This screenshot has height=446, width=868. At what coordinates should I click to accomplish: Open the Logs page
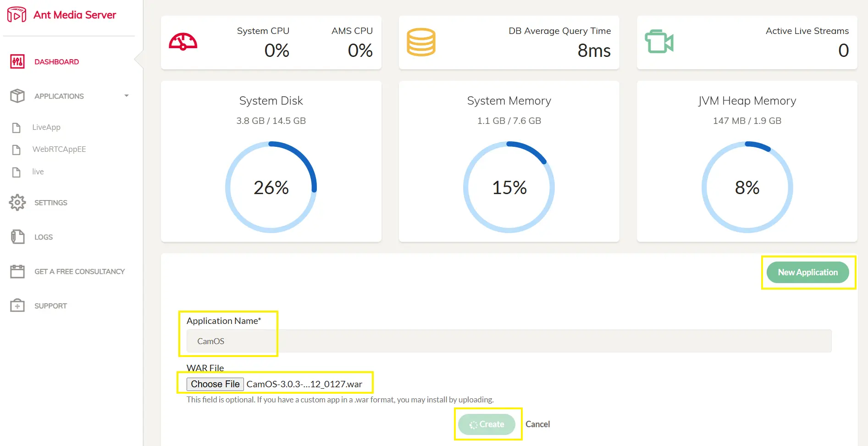click(x=44, y=237)
